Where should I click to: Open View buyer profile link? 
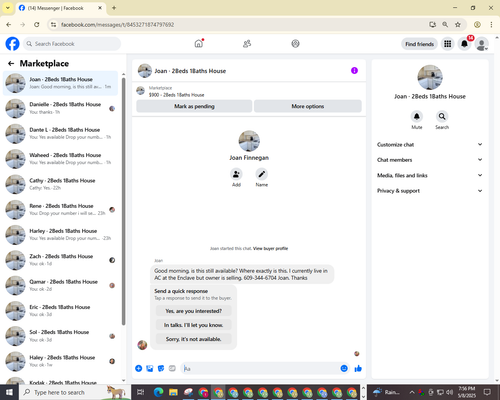[x=270, y=248]
